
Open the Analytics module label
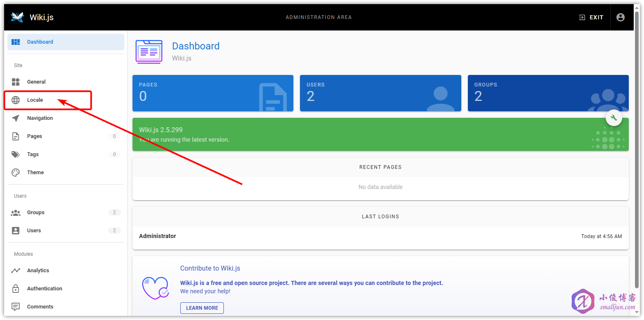pyautogui.click(x=38, y=271)
